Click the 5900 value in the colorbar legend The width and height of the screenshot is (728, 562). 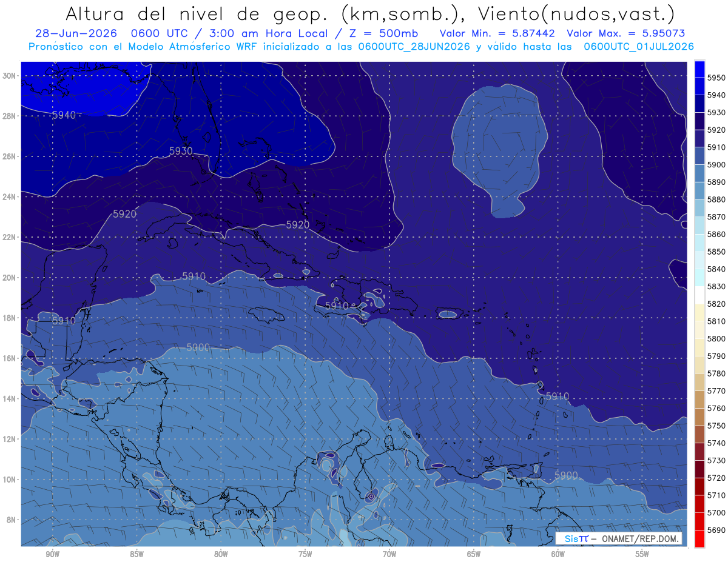[716, 164]
